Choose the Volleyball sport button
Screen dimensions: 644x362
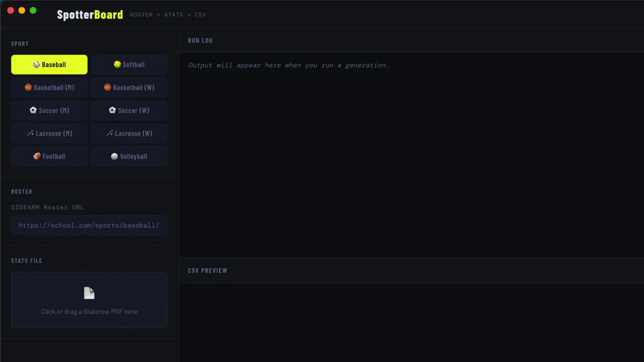pos(129,156)
